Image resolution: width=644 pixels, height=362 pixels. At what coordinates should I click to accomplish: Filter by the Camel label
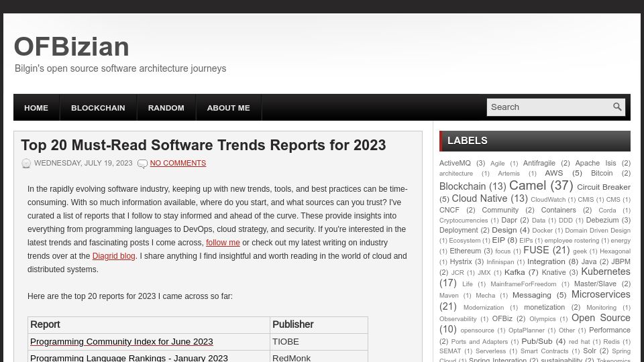(x=527, y=186)
